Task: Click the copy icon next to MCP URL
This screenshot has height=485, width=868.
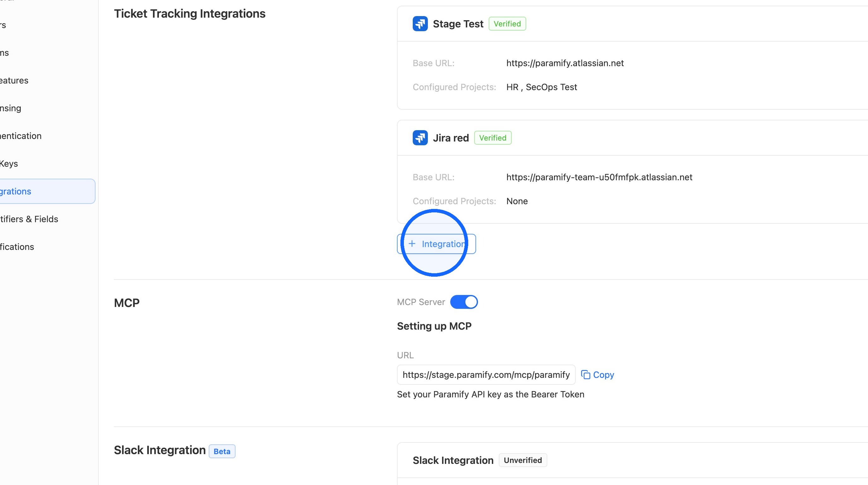Action: [585, 374]
